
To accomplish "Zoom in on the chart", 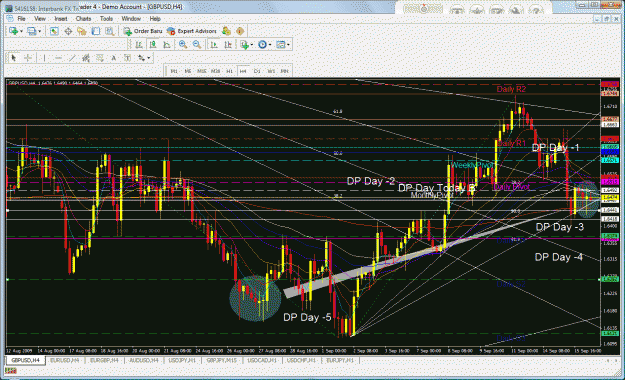I will 183,45.
